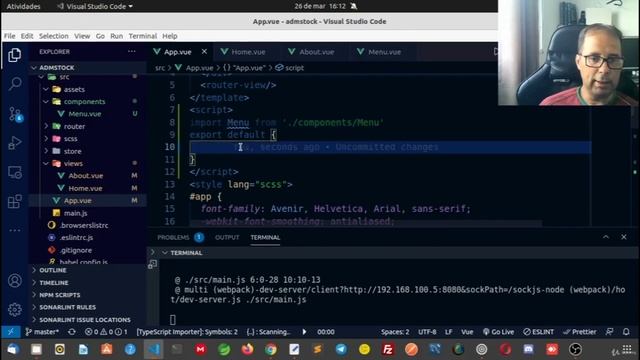Open the Run and Debug view
640x360 pixels.
15,143
